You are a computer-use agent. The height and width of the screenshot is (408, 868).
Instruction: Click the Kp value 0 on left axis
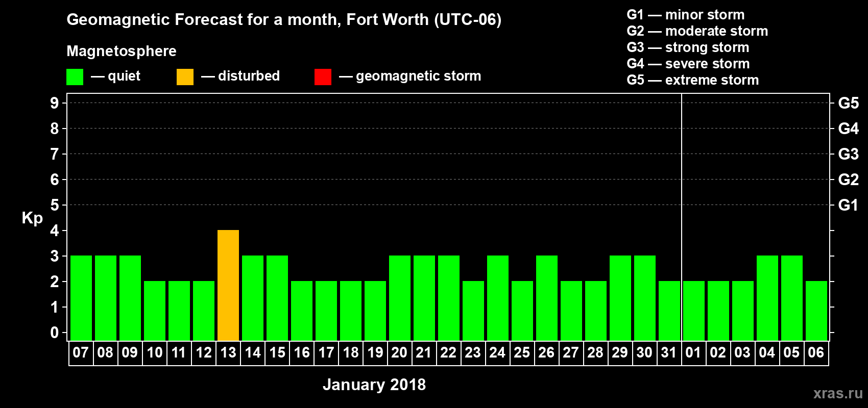coord(55,333)
